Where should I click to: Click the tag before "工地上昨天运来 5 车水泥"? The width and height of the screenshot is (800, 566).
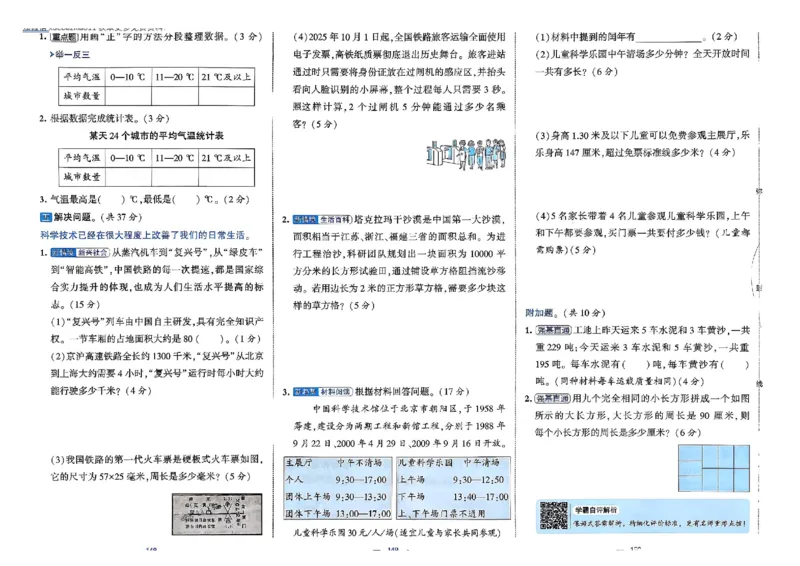553,330
